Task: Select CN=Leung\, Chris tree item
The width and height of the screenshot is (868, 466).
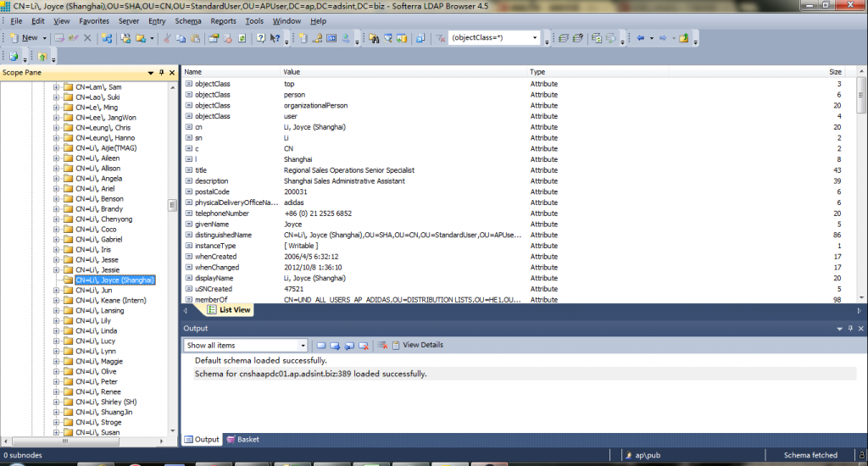Action: [x=103, y=127]
